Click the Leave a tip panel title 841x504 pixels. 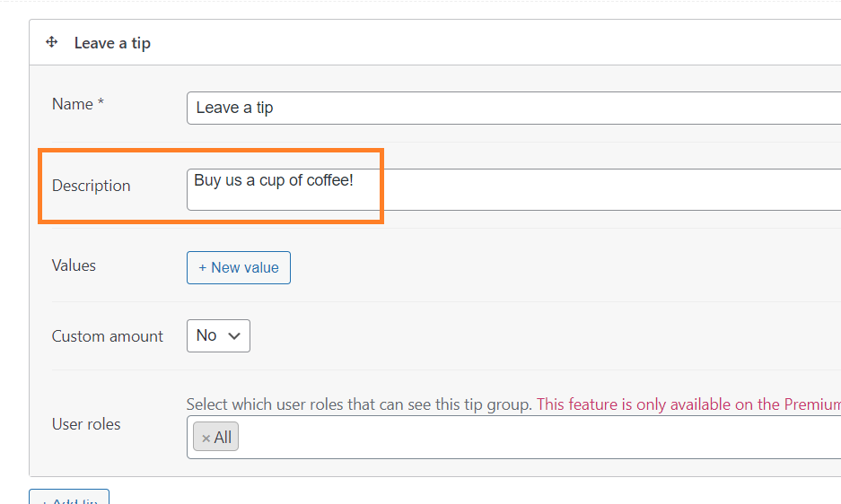pyautogui.click(x=112, y=43)
